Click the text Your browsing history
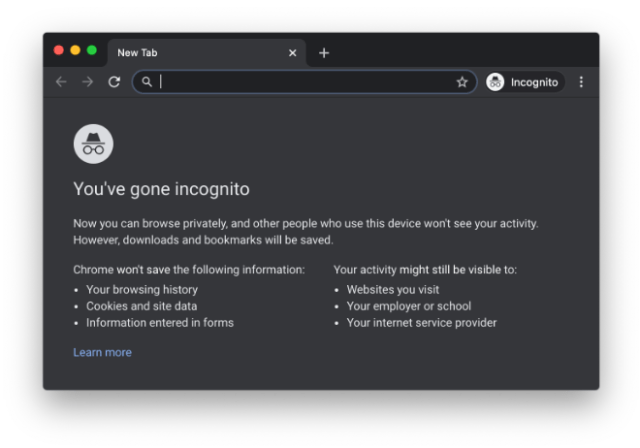640x448 pixels. [x=142, y=290]
